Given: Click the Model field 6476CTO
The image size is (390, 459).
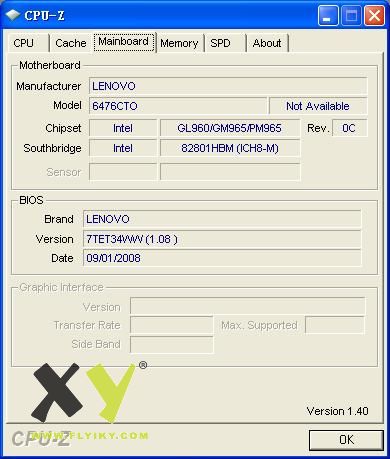Looking at the screenshot, I should pos(178,106).
